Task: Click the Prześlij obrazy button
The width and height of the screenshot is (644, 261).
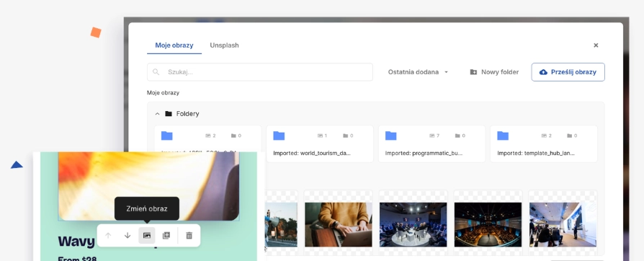Action: click(x=568, y=72)
